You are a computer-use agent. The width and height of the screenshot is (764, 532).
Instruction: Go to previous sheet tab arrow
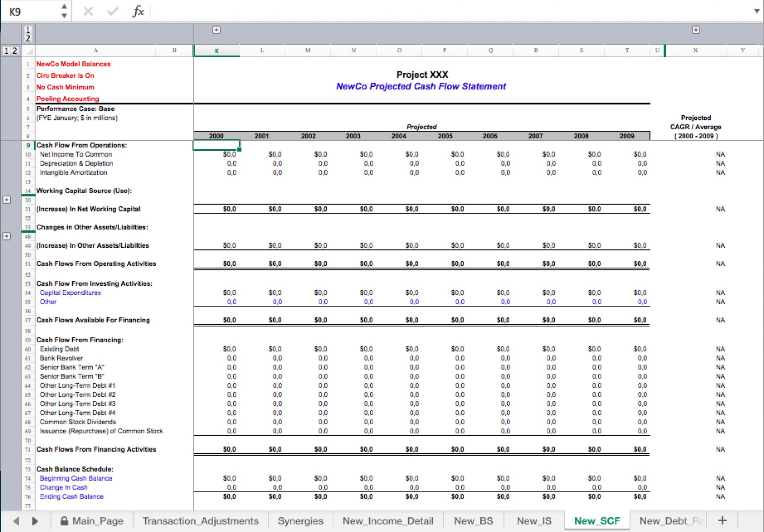coord(16,521)
